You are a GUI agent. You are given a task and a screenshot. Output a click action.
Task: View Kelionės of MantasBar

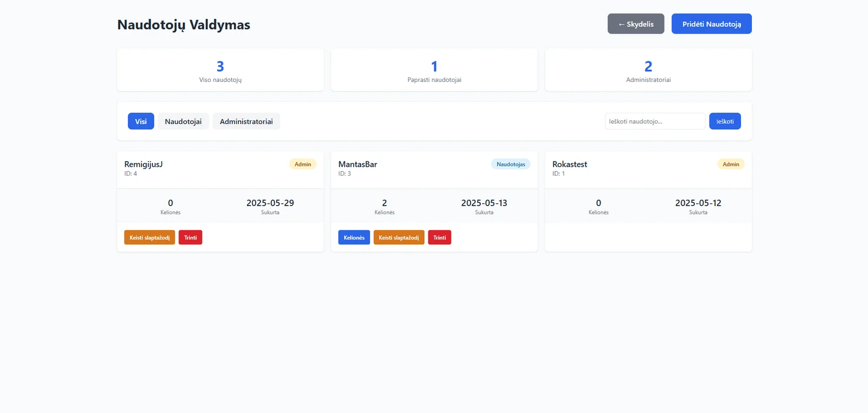pyautogui.click(x=354, y=237)
